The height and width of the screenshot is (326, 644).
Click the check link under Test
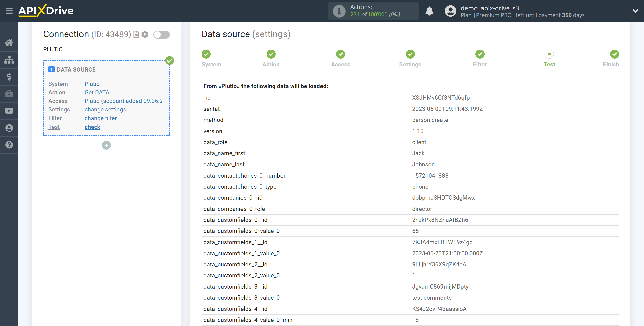pos(92,127)
